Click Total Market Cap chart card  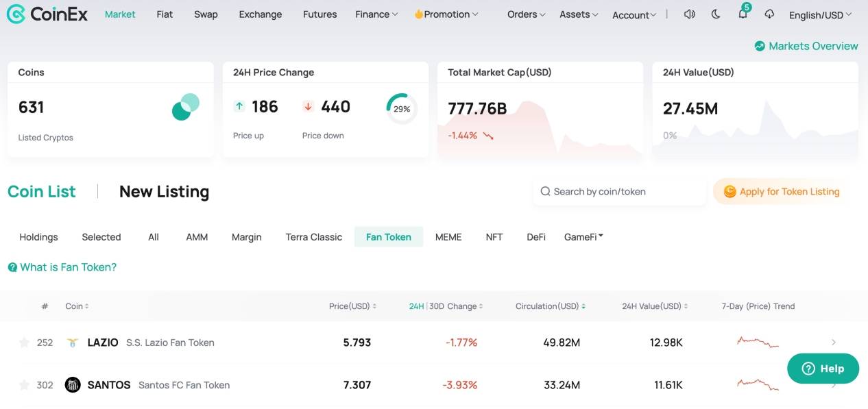(540, 110)
